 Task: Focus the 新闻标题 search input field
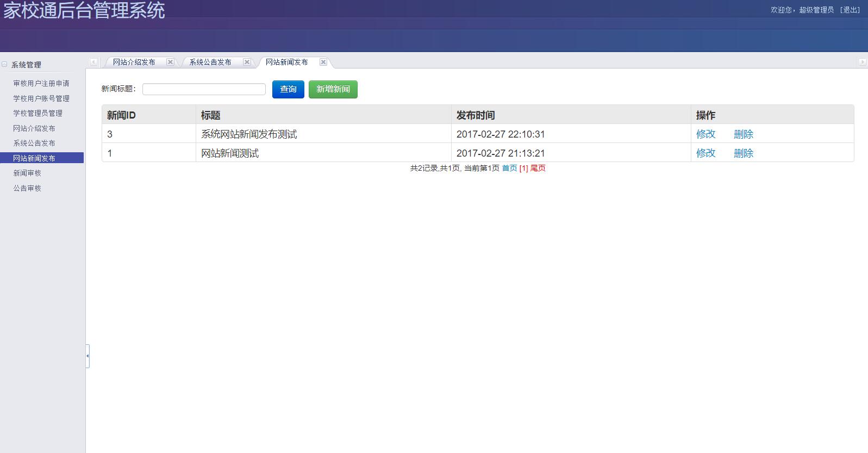coord(204,89)
